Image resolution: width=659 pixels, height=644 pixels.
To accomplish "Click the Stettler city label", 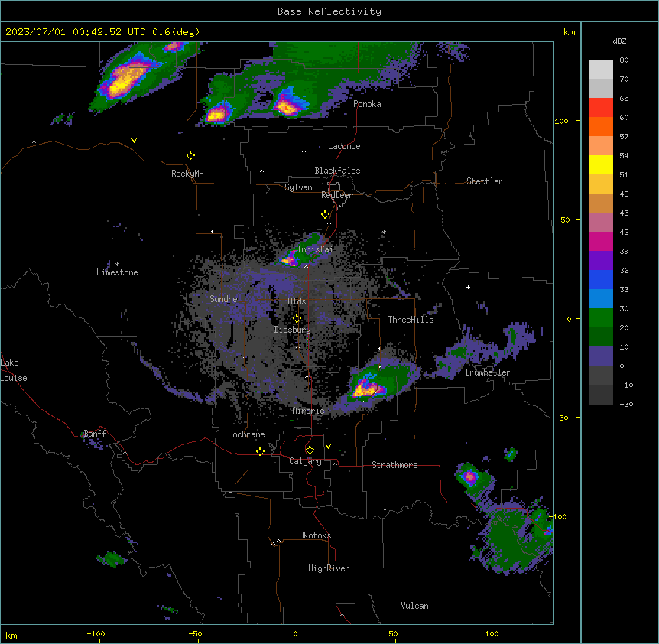I will pyautogui.click(x=485, y=181).
